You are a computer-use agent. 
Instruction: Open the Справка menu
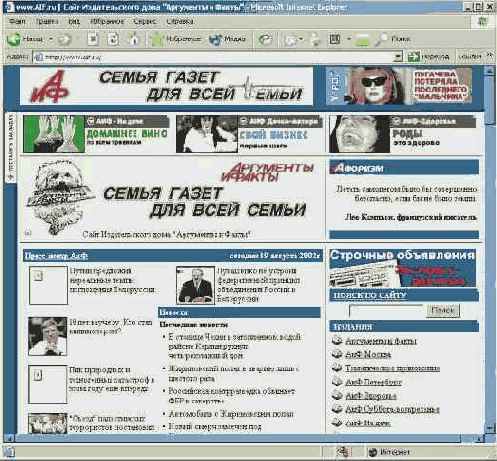click(x=180, y=22)
